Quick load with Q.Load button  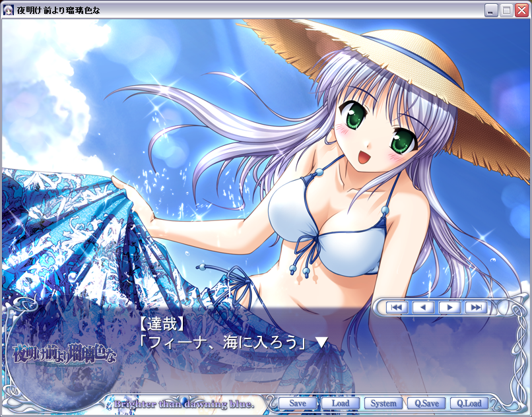point(469,403)
